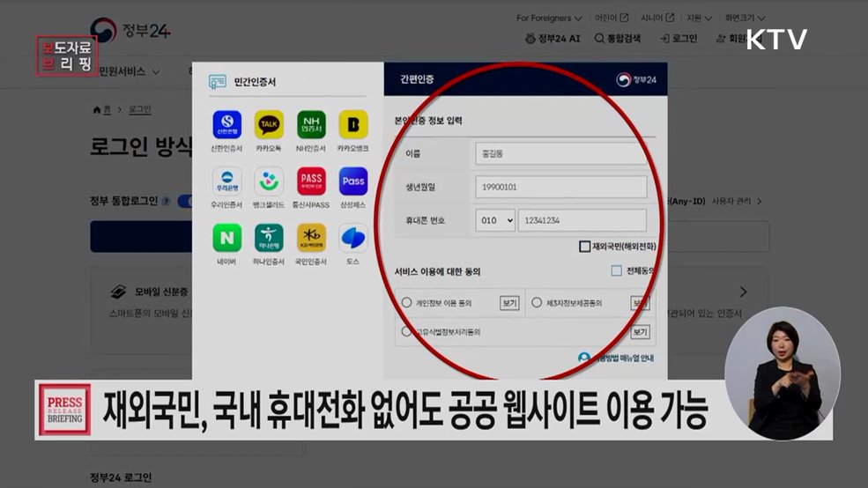View 제3자정보제공동의 보기 button

click(x=640, y=303)
